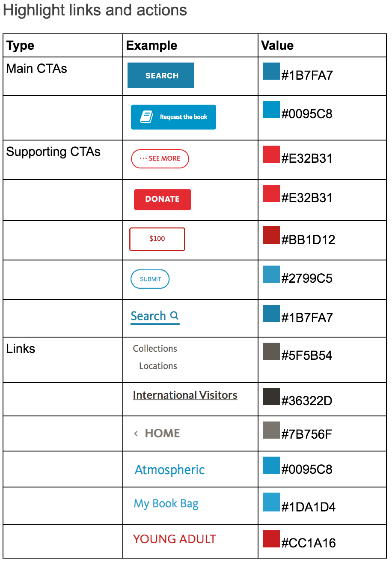Click the YOUNG ADULT link
392x562 pixels.
174,539
